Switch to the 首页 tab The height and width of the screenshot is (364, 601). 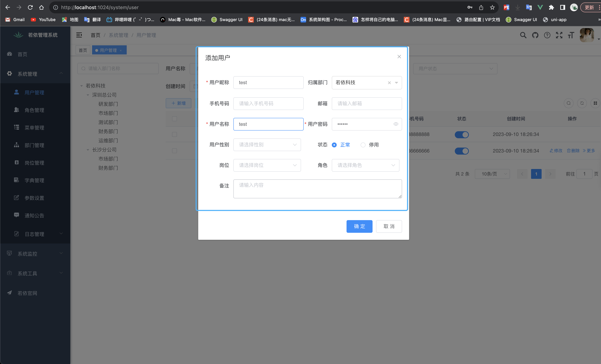[83, 50]
